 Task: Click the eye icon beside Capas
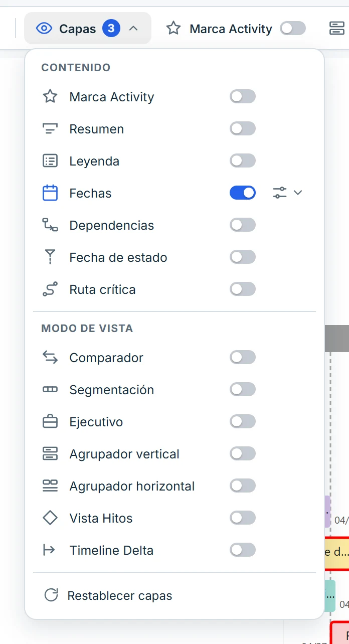click(44, 29)
